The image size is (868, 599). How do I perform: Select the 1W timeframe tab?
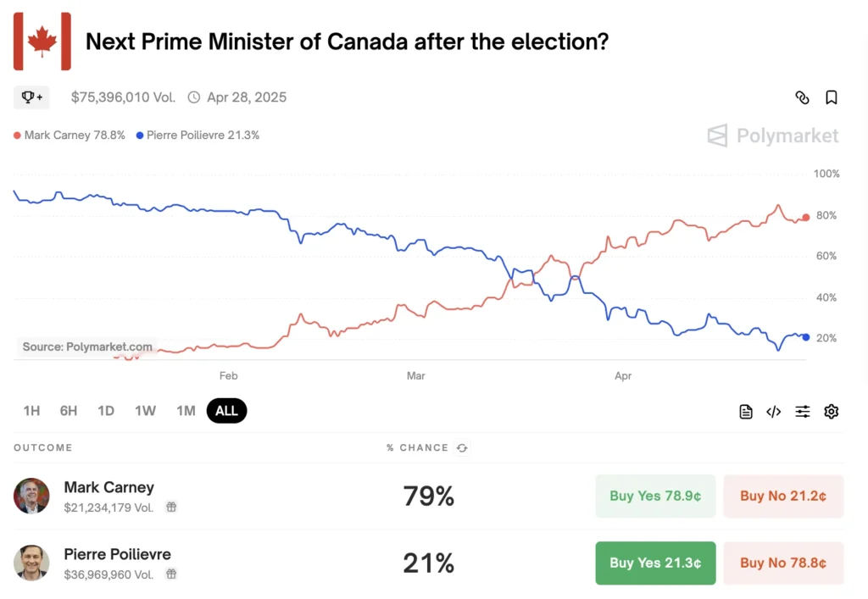[145, 410]
